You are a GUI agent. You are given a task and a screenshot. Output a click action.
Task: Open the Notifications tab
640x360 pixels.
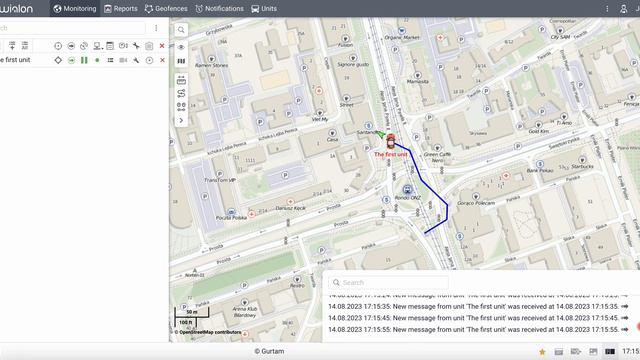[x=219, y=9]
